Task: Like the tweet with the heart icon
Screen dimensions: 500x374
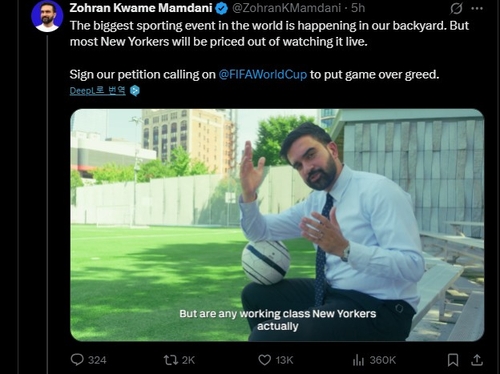Action: (x=265, y=360)
